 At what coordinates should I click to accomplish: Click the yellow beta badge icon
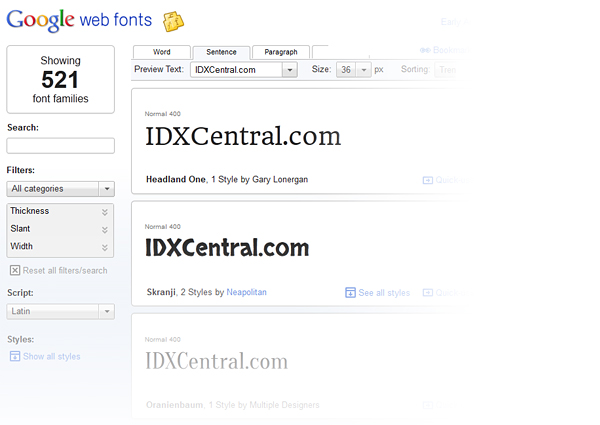(x=173, y=21)
